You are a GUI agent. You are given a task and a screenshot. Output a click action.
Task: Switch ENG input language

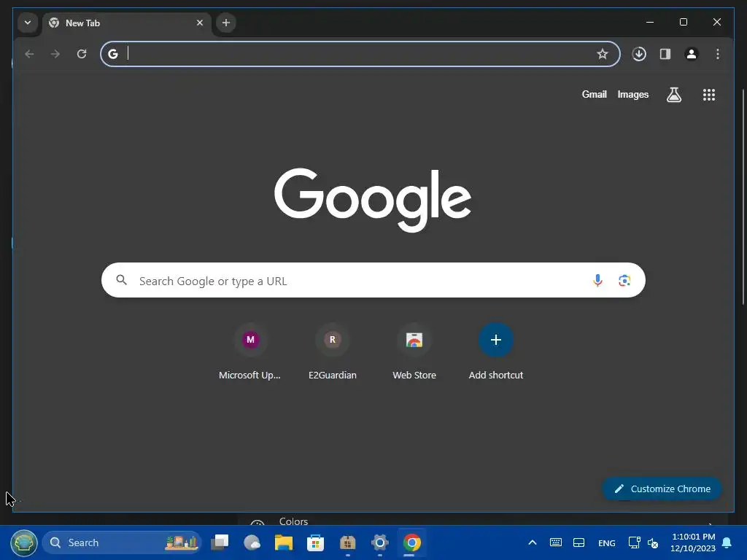point(606,542)
